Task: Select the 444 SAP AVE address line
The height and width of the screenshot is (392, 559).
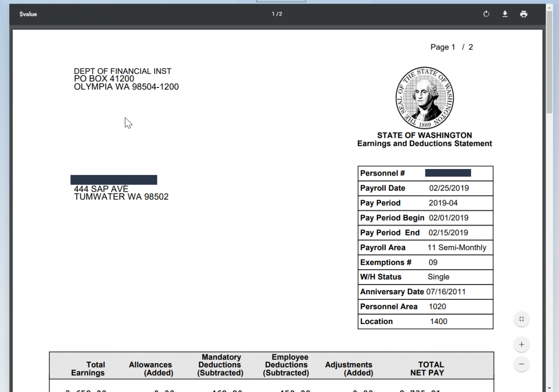Action: tap(101, 189)
